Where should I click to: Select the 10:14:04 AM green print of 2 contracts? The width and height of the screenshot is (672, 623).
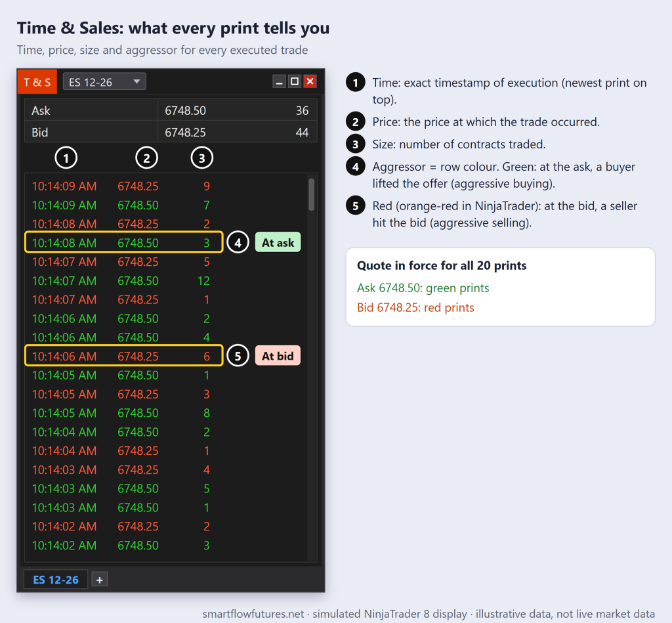[121, 432]
